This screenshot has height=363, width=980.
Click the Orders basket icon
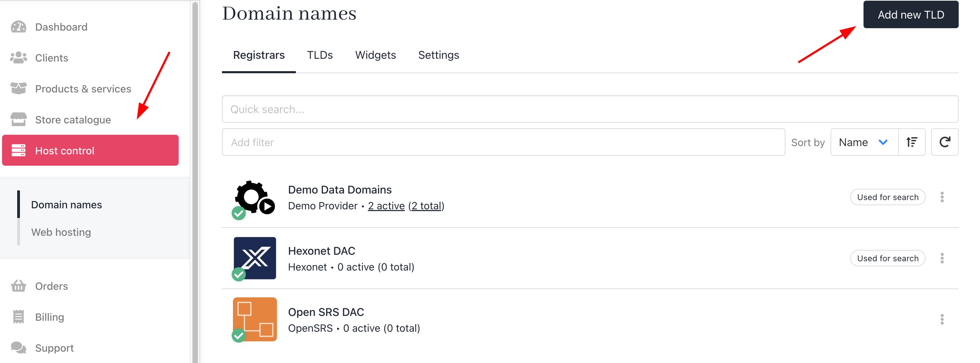pyautogui.click(x=18, y=286)
